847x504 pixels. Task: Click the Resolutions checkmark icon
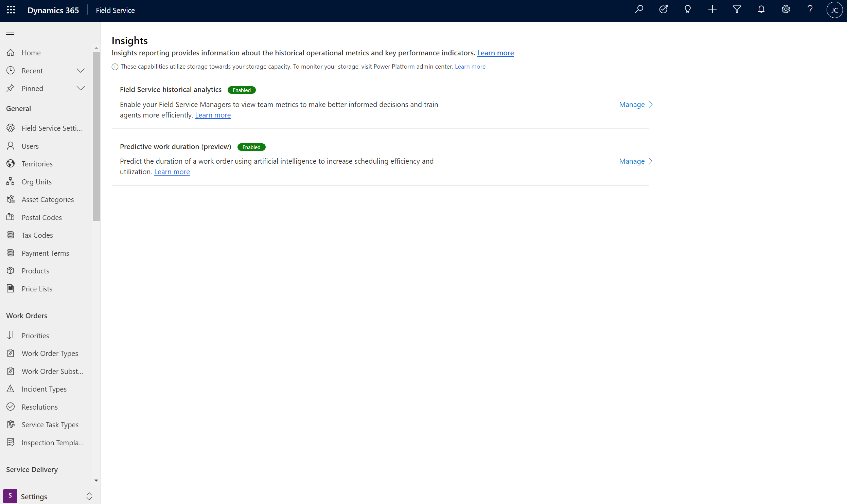click(11, 407)
